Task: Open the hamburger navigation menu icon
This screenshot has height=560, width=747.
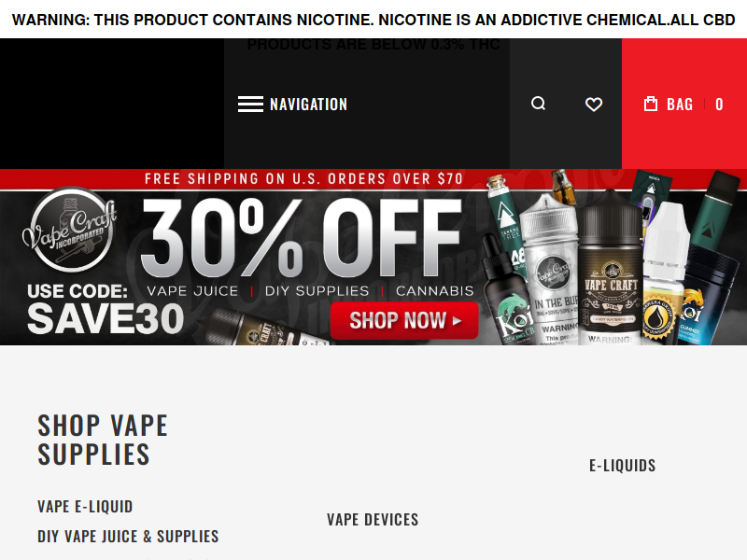Action: 250,104
